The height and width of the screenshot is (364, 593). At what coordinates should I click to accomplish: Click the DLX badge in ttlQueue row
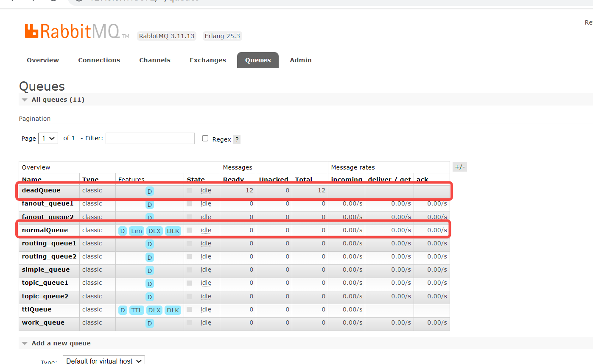[x=154, y=310]
